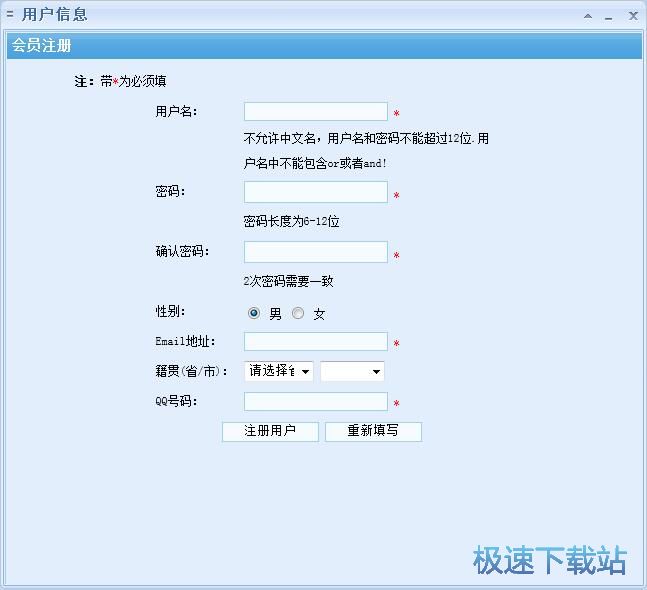Select the 男 radio button
This screenshot has height=590, width=647.
point(254,313)
